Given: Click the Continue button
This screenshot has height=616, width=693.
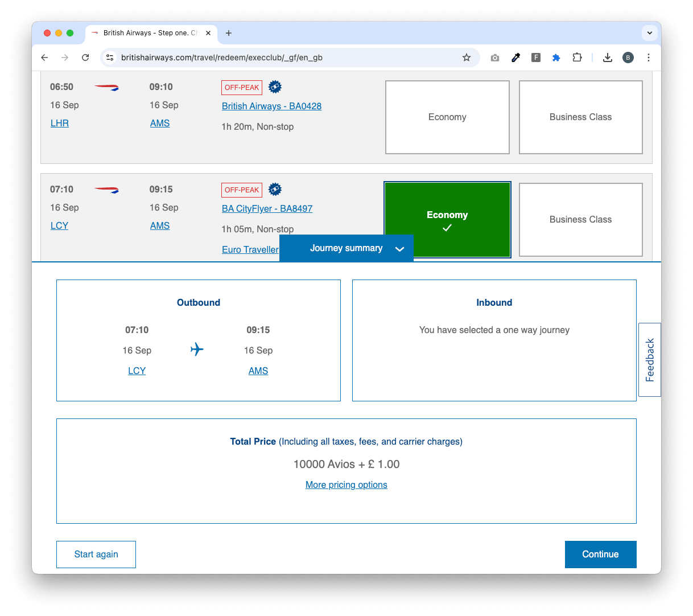Looking at the screenshot, I should pos(600,555).
